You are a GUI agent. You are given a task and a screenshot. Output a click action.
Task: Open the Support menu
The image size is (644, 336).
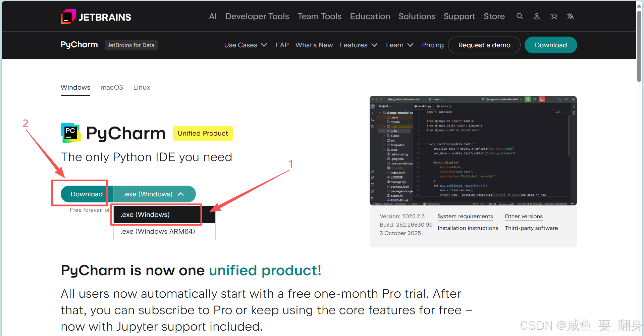click(459, 16)
